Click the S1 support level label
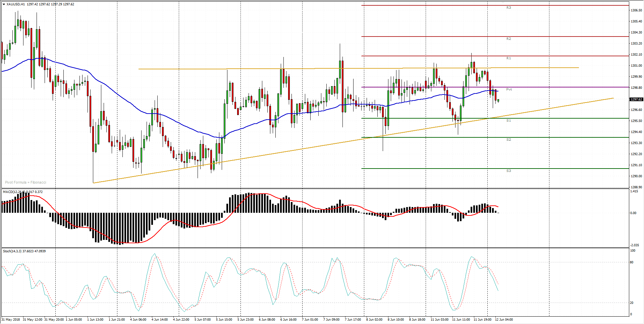 click(508, 121)
